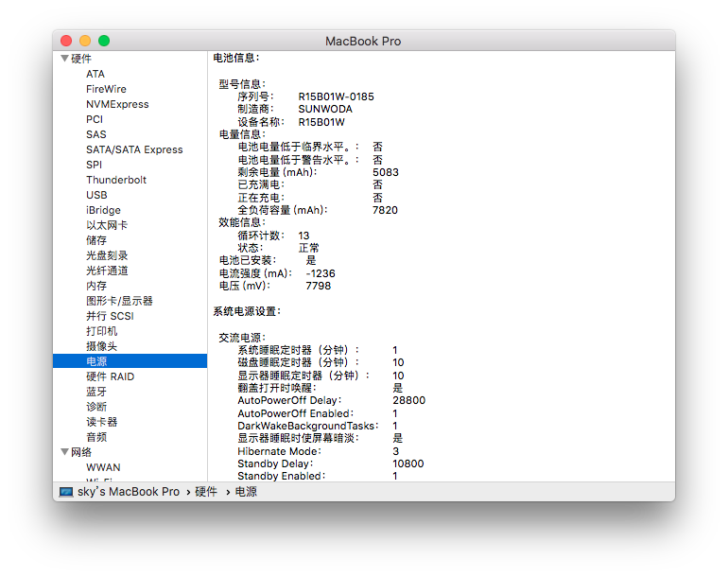The image size is (728, 577).
Task: Click the 电池信息 heading
Action: coord(236,58)
